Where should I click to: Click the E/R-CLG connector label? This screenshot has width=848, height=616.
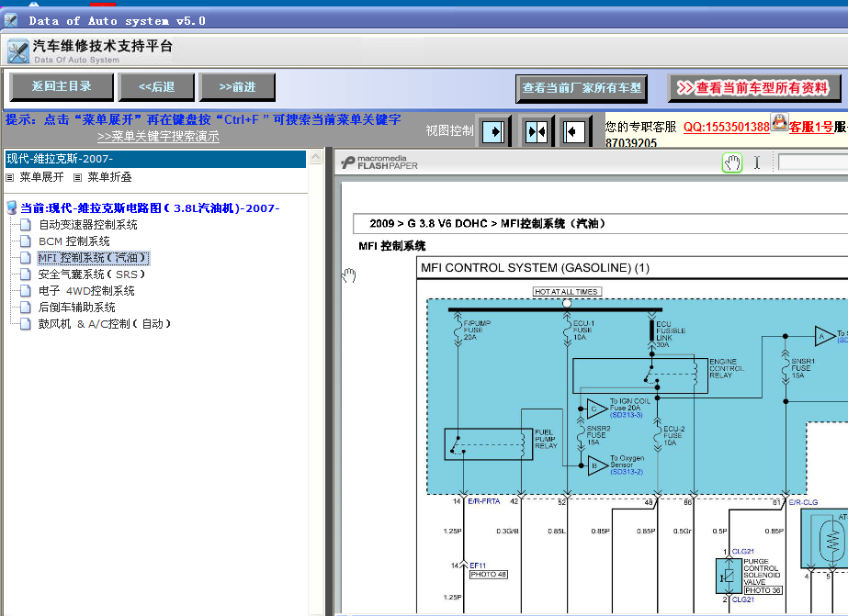click(803, 502)
